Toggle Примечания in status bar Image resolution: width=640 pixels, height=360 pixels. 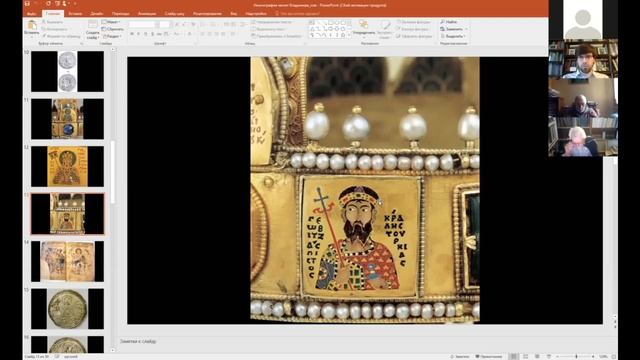coord(489,356)
